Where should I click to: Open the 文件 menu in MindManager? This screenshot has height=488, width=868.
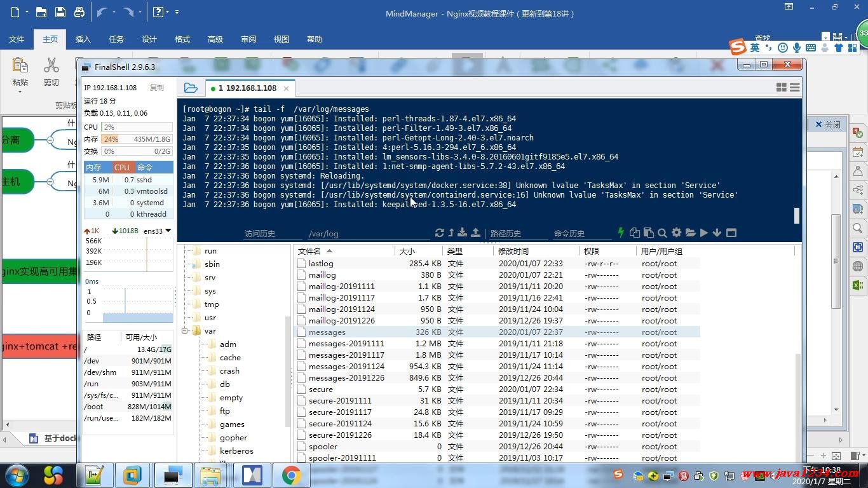17,39
